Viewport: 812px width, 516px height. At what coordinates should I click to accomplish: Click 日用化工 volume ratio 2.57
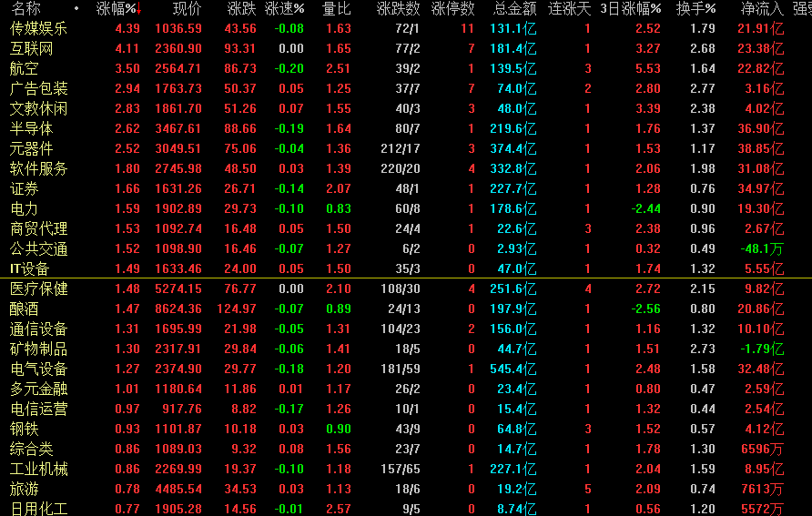pos(339,509)
